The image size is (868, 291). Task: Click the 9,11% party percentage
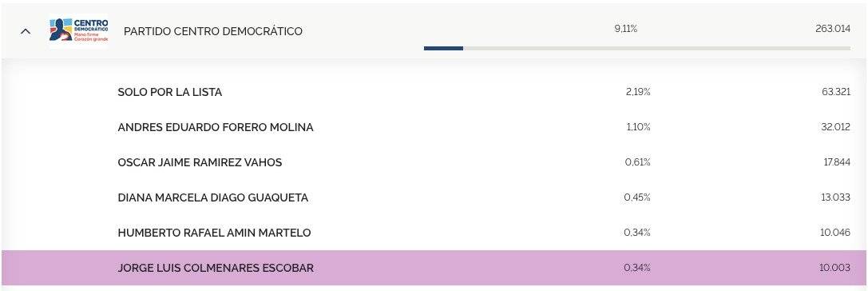[625, 30]
